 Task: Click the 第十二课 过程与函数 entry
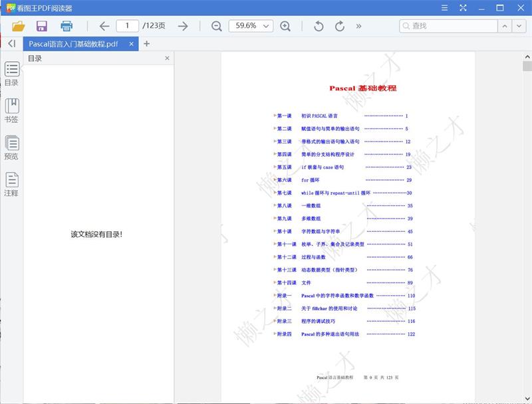click(x=343, y=257)
